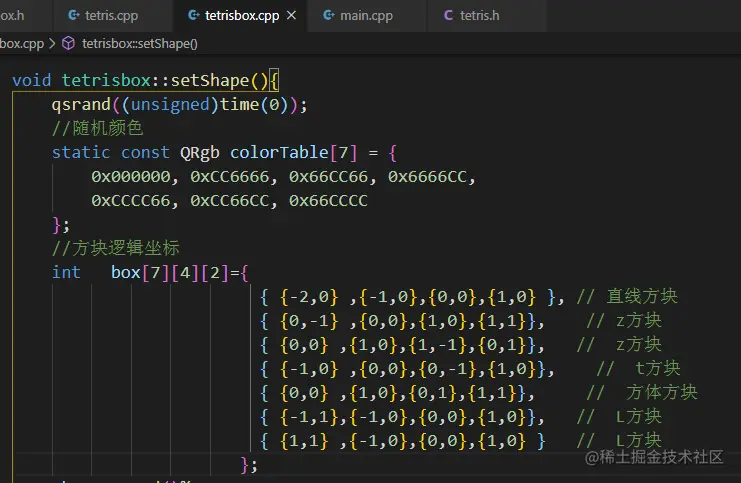
Task: Click the {1,-1} coordinate entry
Action: tap(438, 345)
